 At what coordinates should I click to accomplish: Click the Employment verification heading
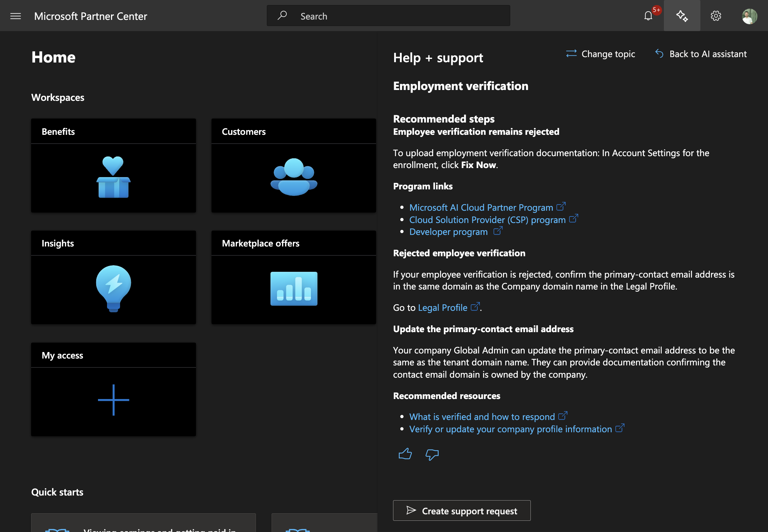tap(461, 86)
